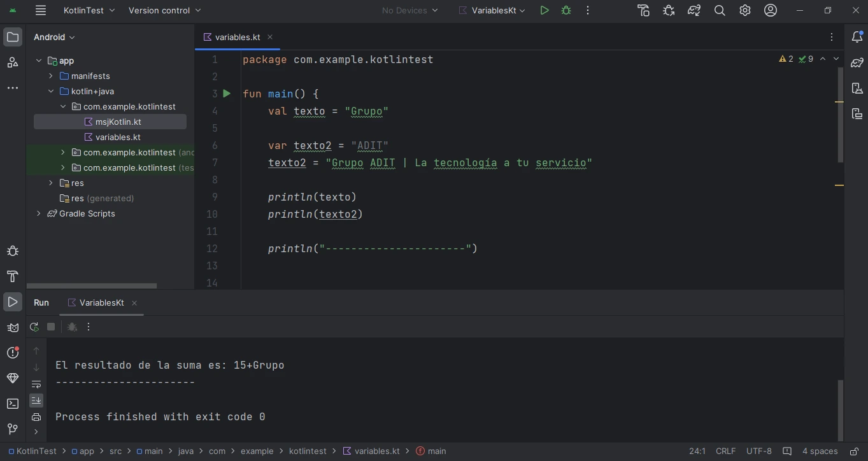This screenshot has height=461, width=868.
Task: Collapse the kotlin+java folder
Action: [x=51, y=91]
